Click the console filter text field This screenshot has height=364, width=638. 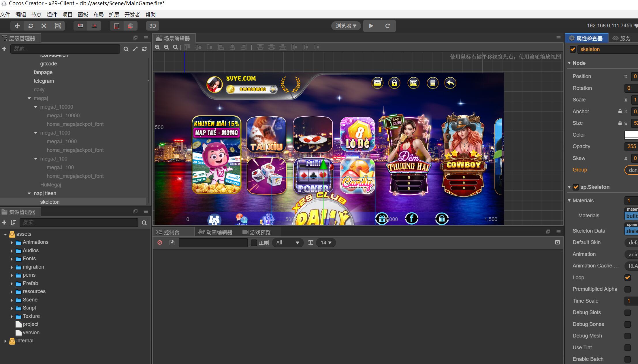(213, 243)
